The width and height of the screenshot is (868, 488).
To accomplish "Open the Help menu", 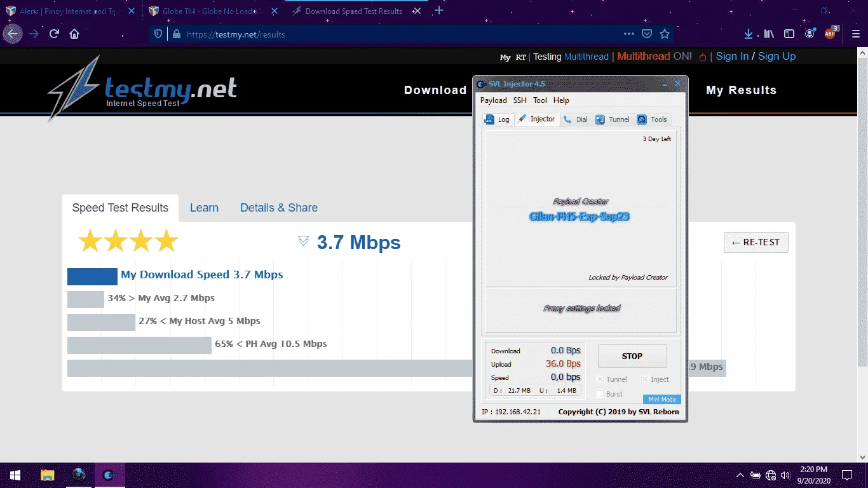I will pyautogui.click(x=561, y=100).
